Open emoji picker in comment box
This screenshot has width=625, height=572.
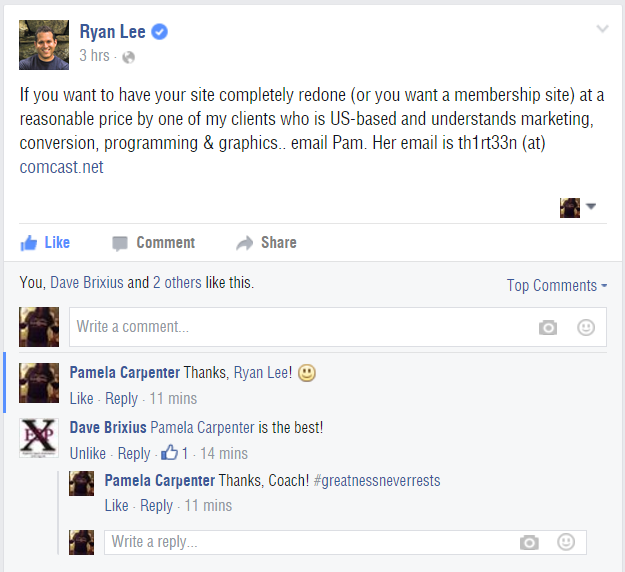586,327
